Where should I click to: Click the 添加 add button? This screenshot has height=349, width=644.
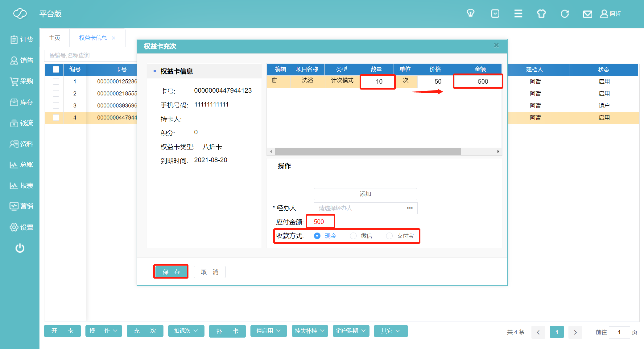(365, 194)
